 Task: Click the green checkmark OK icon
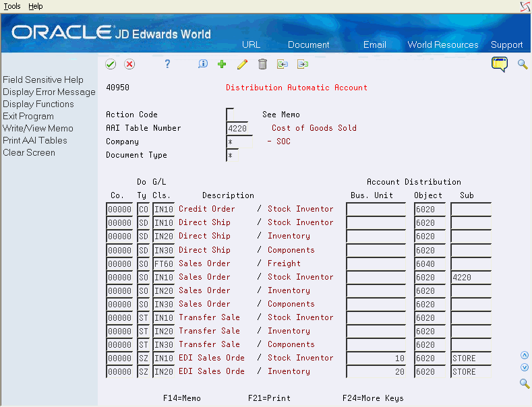pyautogui.click(x=111, y=64)
